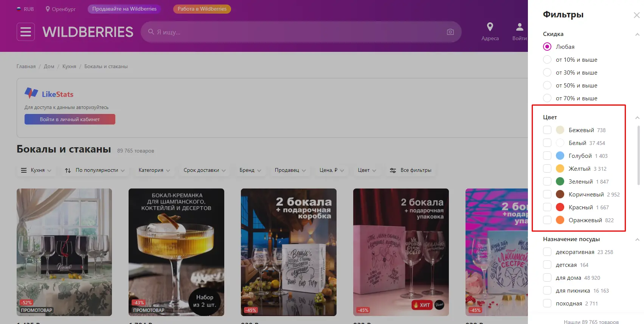Screen dimensions: 644x324
Task: Open the hamburger catalog menu
Action: pos(26,32)
